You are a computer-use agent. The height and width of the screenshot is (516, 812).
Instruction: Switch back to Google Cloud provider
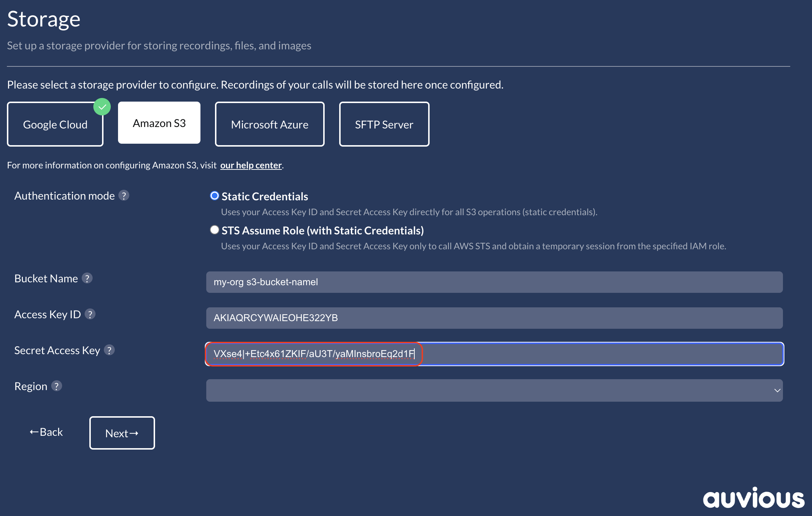tap(55, 124)
